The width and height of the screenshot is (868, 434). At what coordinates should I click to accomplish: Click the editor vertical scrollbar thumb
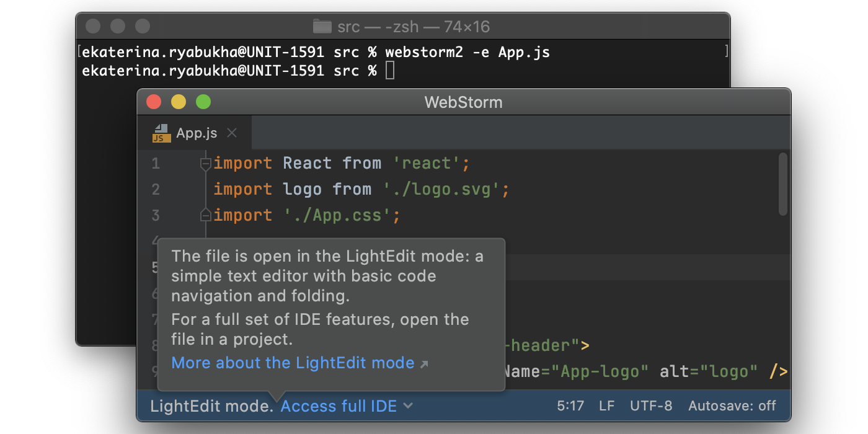pyautogui.click(x=782, y=184)
